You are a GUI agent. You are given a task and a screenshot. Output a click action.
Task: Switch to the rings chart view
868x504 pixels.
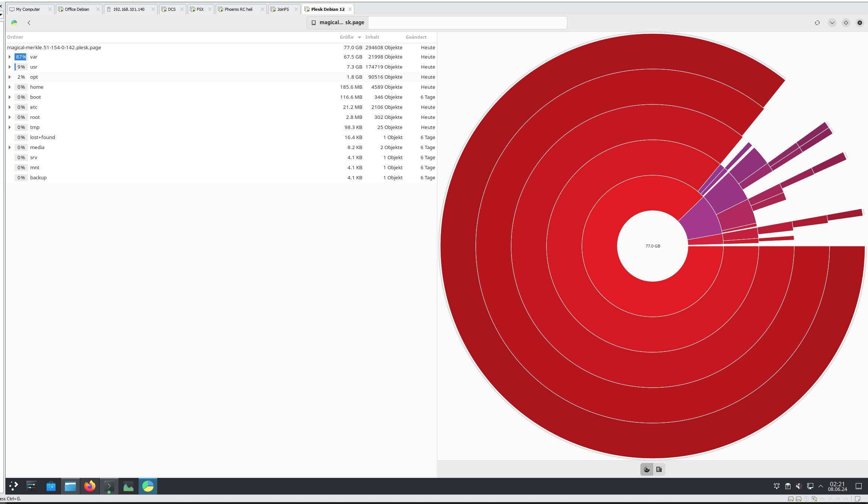[x=647, y=470]
